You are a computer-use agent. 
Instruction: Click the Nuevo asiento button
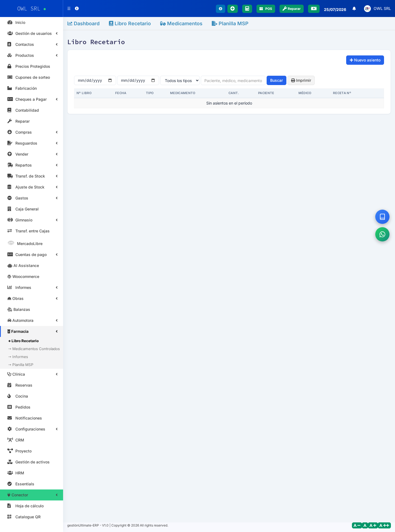(365, 60)
